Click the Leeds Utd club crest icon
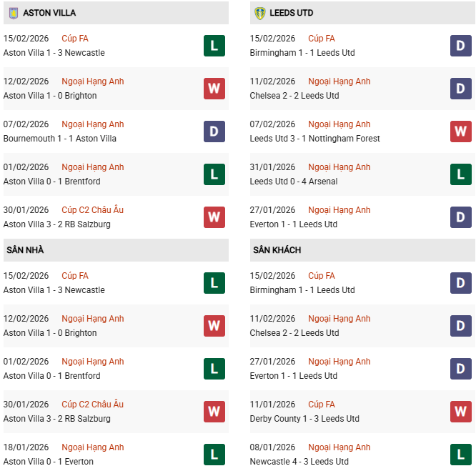This screenshot has height=471, width=476. 259,13
